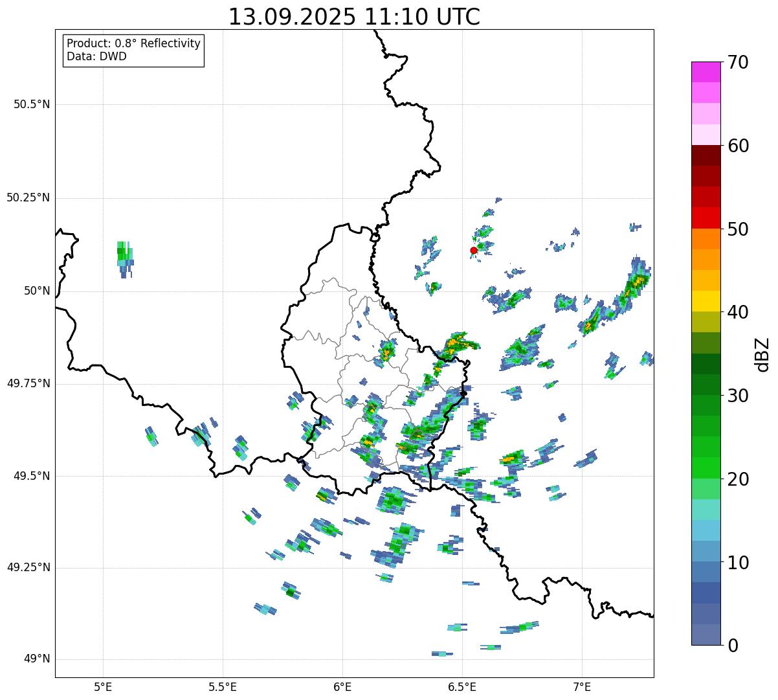778x700 pixels.
Task: Click the 'Data: DWD' label
Action: pyautogui.click(x=96, y=56)
